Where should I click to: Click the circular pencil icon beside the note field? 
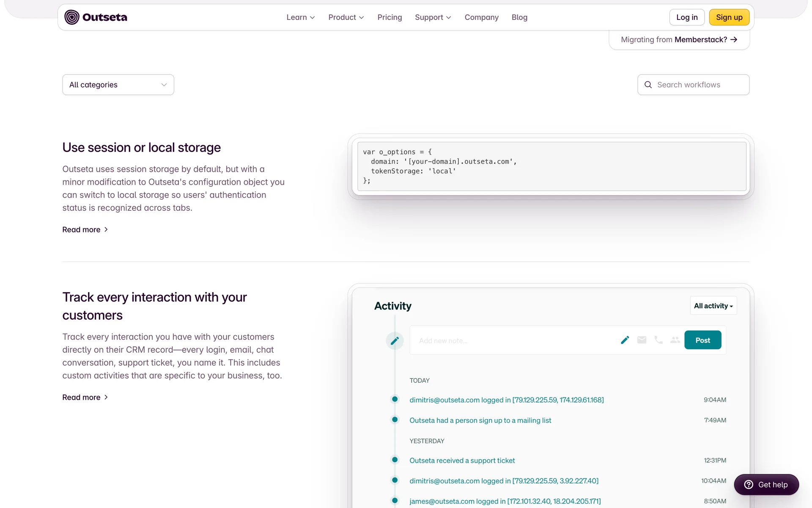395,341
